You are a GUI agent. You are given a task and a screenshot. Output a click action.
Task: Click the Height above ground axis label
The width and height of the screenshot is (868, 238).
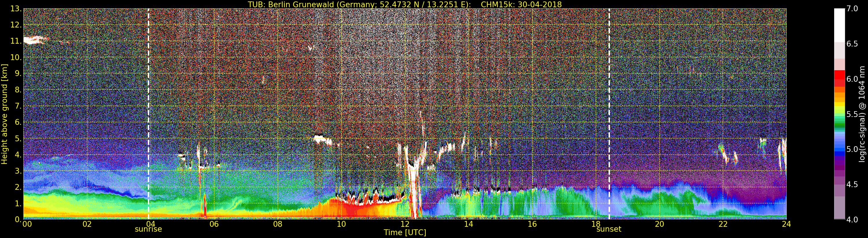pyautogui.click(x=4, y=114)
